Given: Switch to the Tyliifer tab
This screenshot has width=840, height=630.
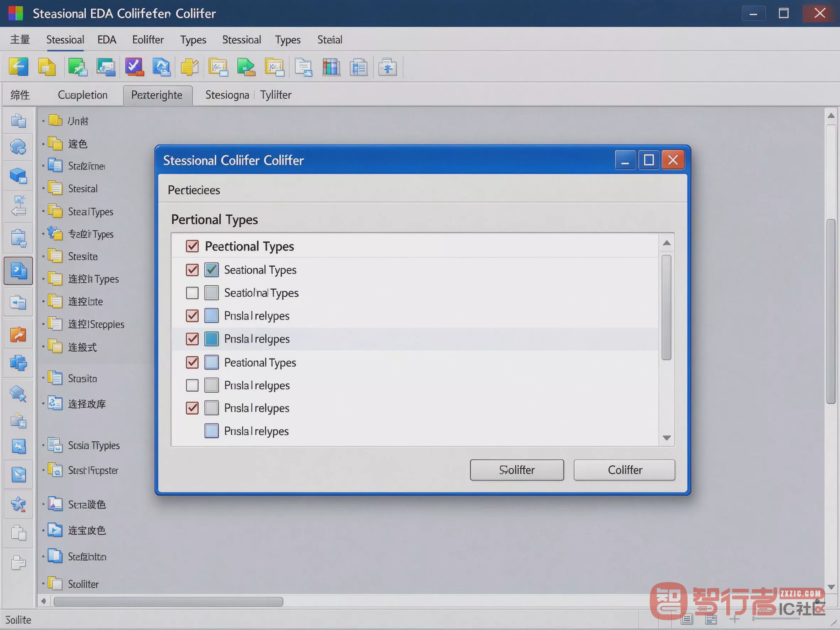Looking at the screenshot, I should click(276, 95).
